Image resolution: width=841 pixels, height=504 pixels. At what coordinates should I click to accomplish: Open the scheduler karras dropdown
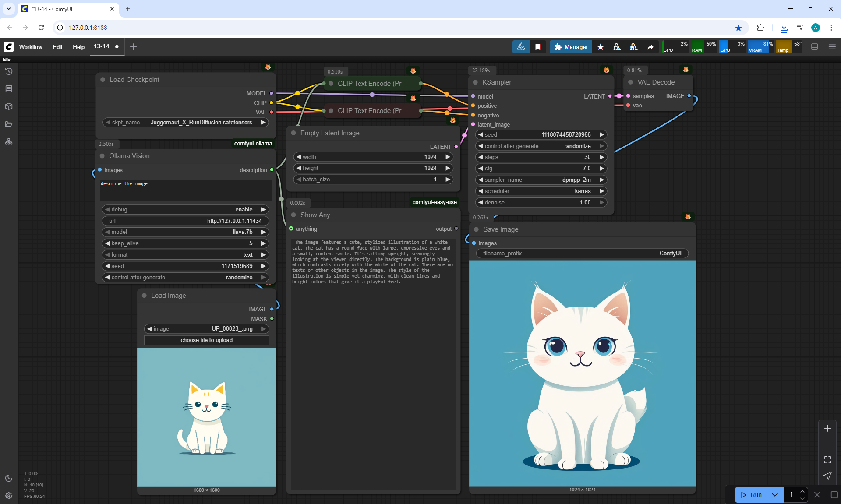point(541,191)
